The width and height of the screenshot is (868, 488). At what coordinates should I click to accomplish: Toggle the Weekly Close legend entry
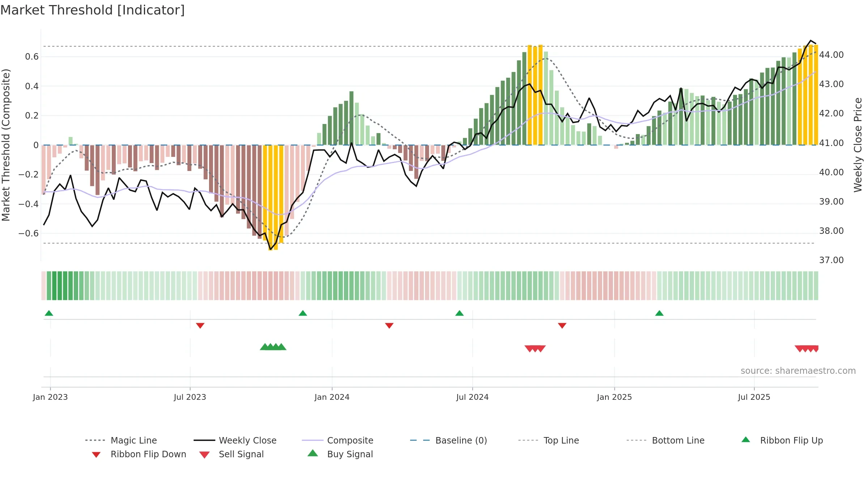[235, 440]
